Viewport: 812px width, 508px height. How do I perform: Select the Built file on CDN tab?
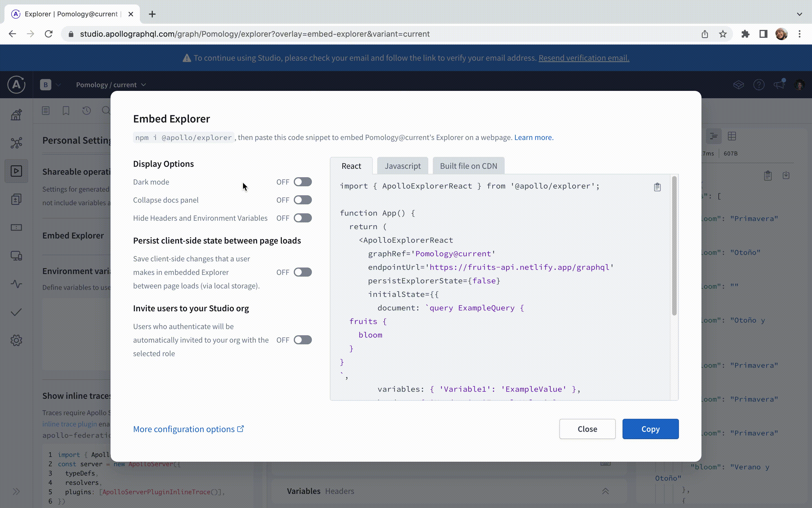pyautogui.click(x=468, y=166)
